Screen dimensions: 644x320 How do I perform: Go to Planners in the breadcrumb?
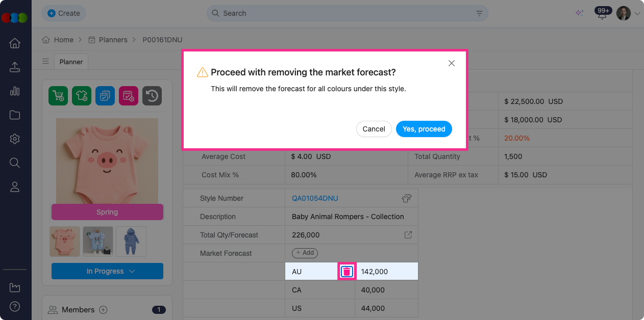click(113, 40)
